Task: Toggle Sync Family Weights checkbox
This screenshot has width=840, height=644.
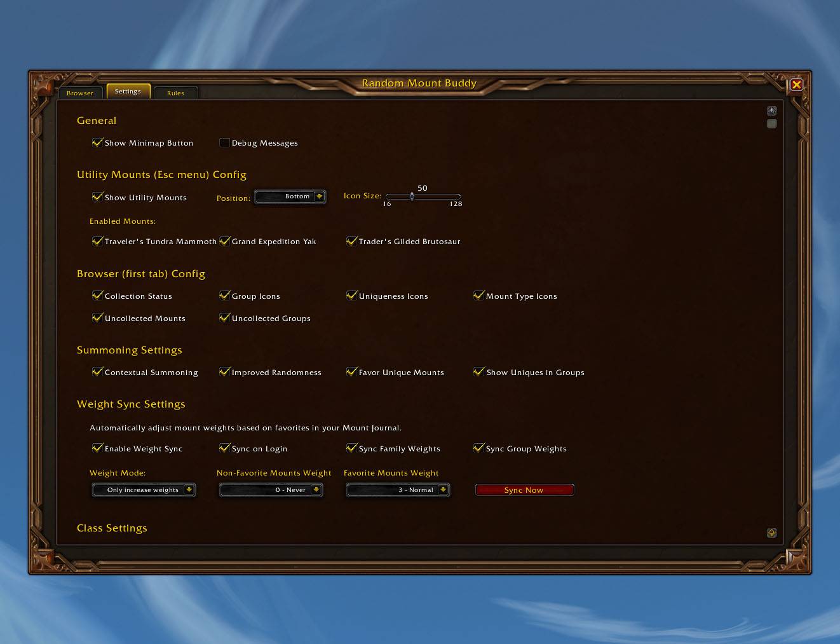Action: [351, 448]
